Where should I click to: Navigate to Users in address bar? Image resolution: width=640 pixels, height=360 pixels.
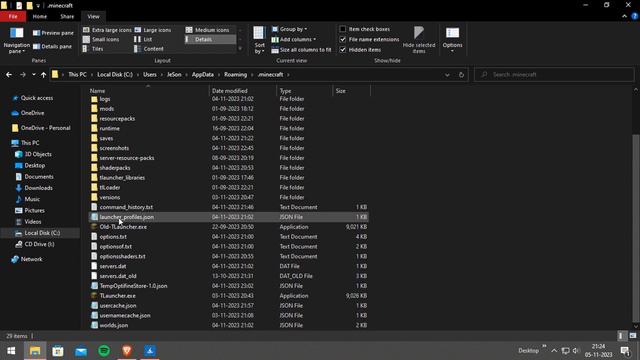click(150, 75)
